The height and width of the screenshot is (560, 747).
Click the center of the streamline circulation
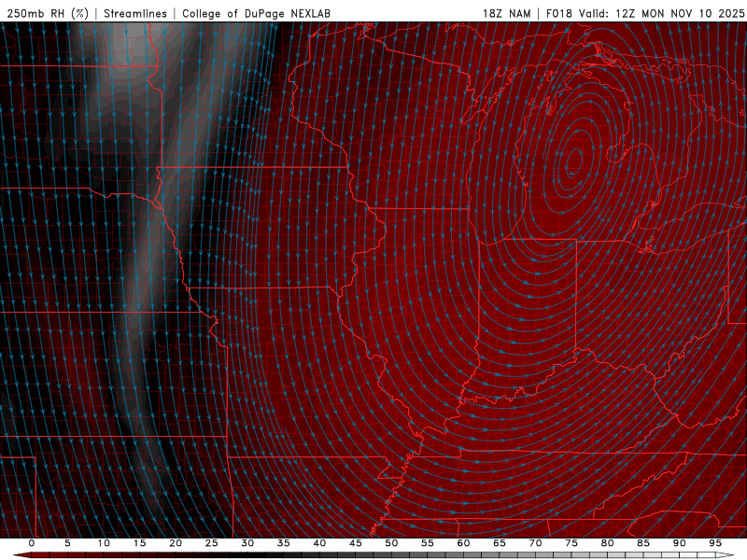(574, 161)
